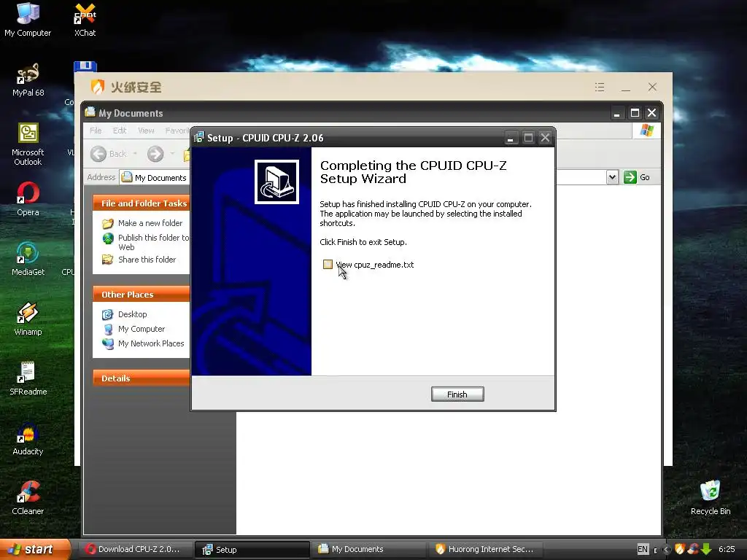Image resolution: width=747 pixels, height=560 pixels.
Task: Open My Network Places link
Action: 151,343
